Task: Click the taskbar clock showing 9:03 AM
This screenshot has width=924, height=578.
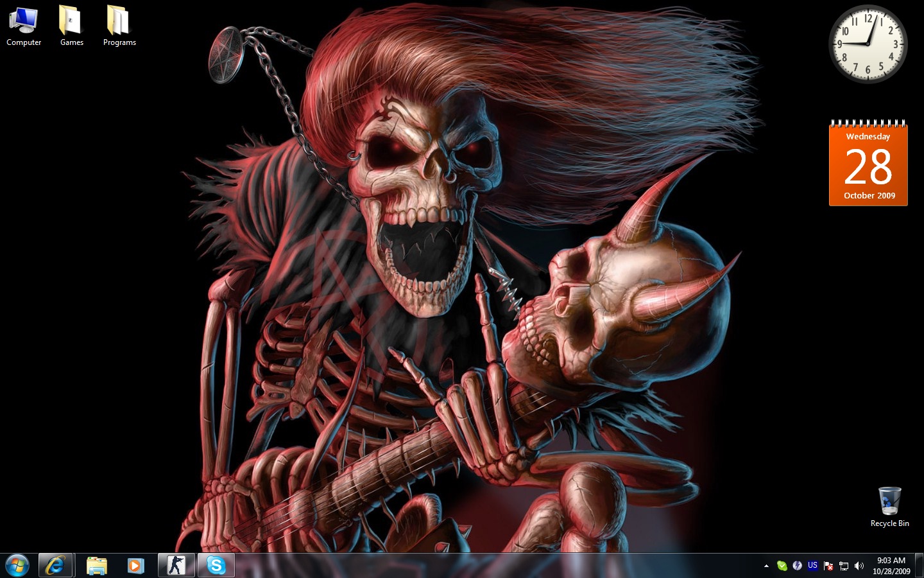Action: [891, 566]
